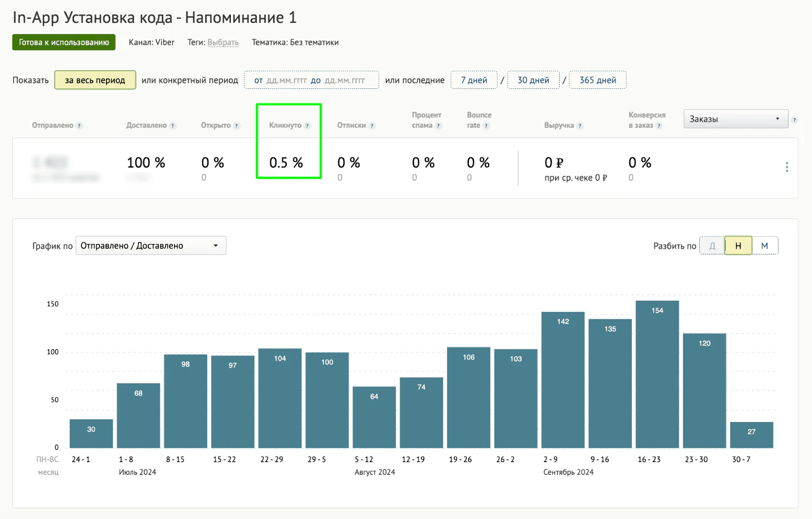The width and height of the screenshot is (812, 519).
Task: Click help icon next to Отправлено
Action: tap(79, 125)
